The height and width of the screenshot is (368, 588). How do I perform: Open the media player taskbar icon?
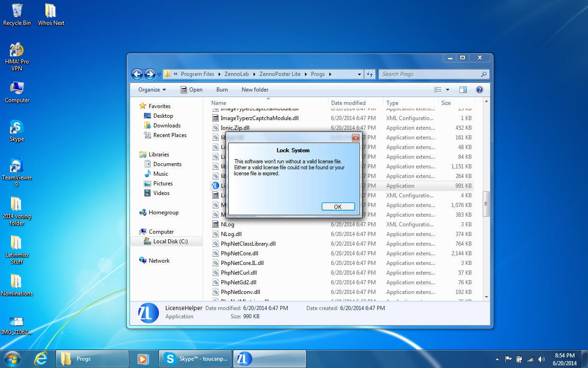pos(143,359)
